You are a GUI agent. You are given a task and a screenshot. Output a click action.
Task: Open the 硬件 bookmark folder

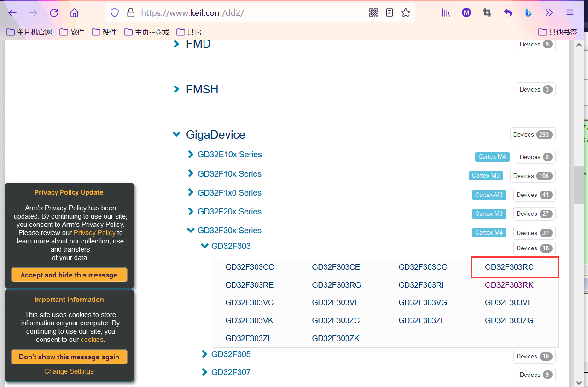tap(105, 32)
